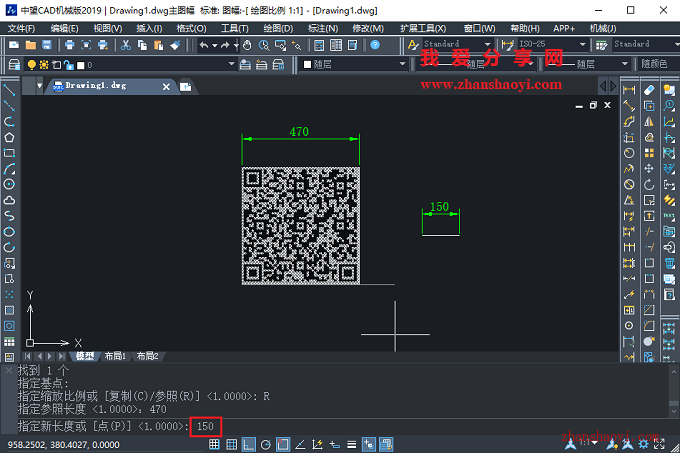Select the Spline draw tool
The height and width of the screenshot is (453, 680).
point(9,216)
